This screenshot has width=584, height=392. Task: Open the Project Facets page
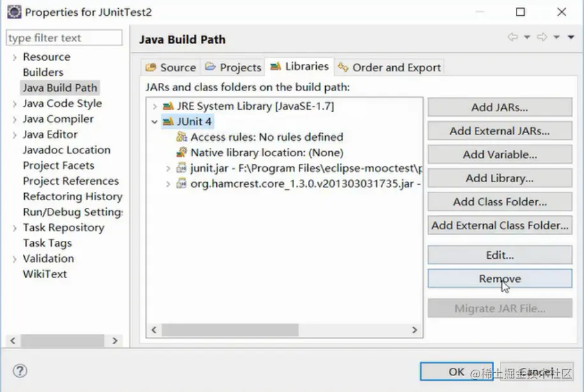(x=59, y=166)
